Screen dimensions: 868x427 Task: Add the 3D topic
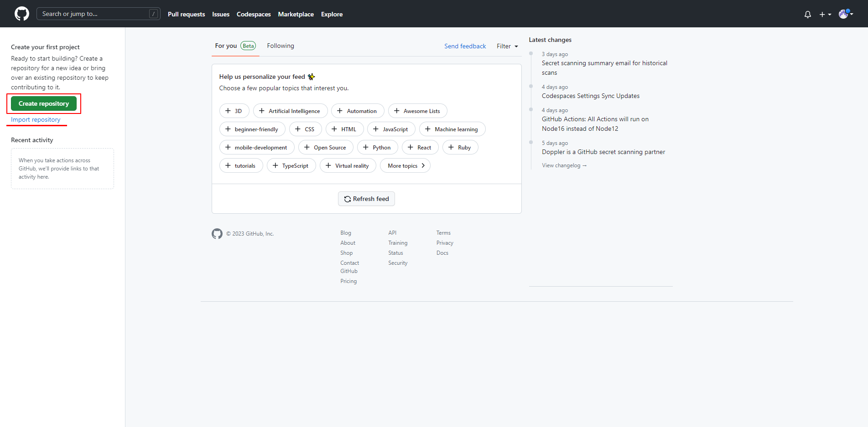pos(234,111)
